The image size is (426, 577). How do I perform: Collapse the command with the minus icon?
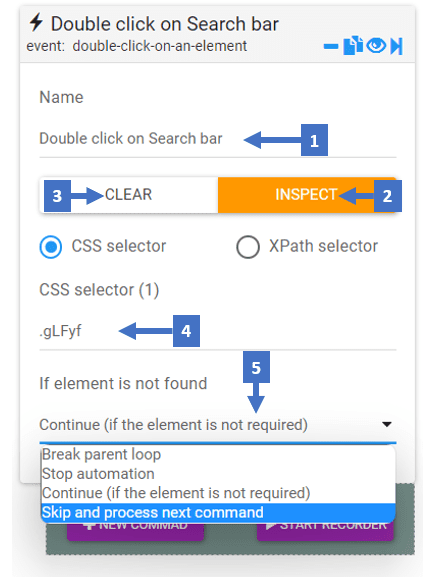click(331, 46)
